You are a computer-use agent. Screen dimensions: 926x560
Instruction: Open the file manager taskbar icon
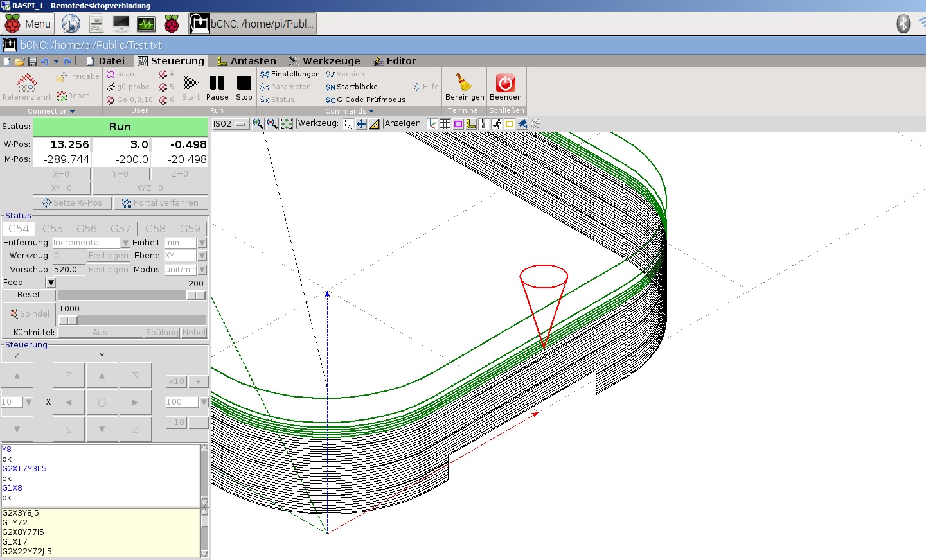(96, 24)
